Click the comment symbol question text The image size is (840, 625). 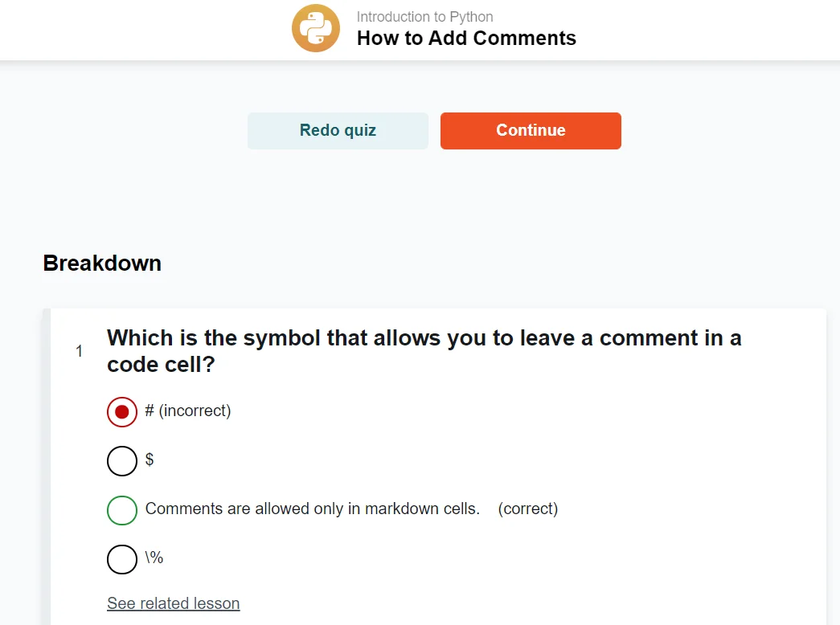coord(424,351)
